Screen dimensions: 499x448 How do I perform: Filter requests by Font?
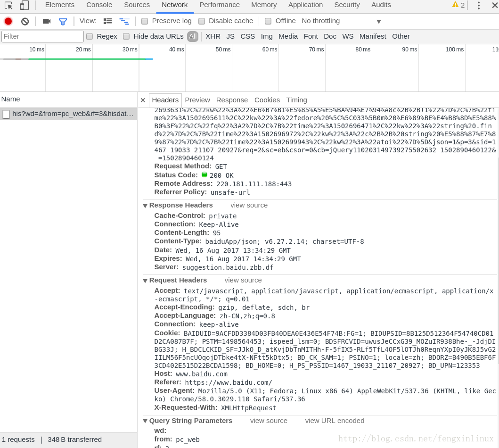[x=311, y=36]
